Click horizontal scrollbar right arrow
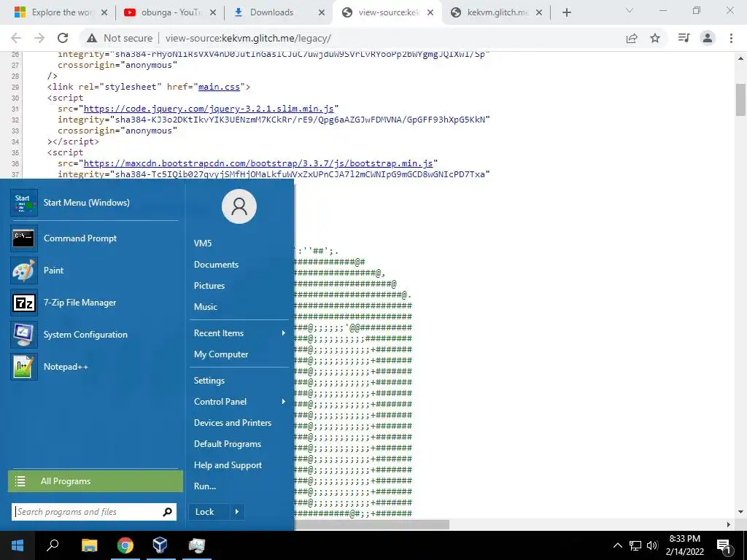 click(729, 525)
